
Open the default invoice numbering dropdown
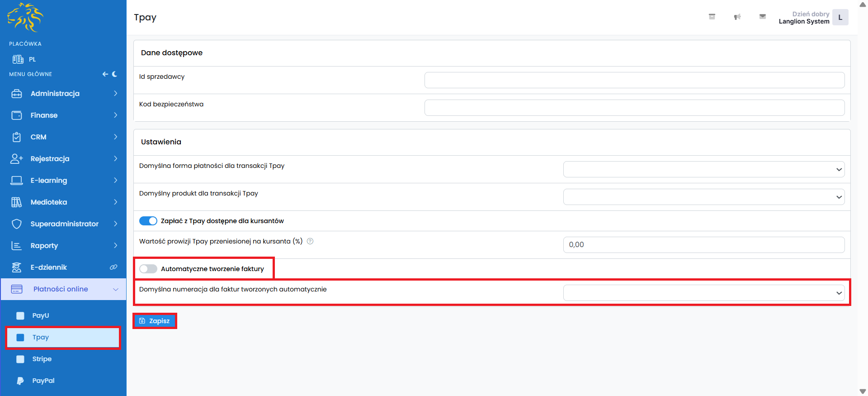click(703, 293)
